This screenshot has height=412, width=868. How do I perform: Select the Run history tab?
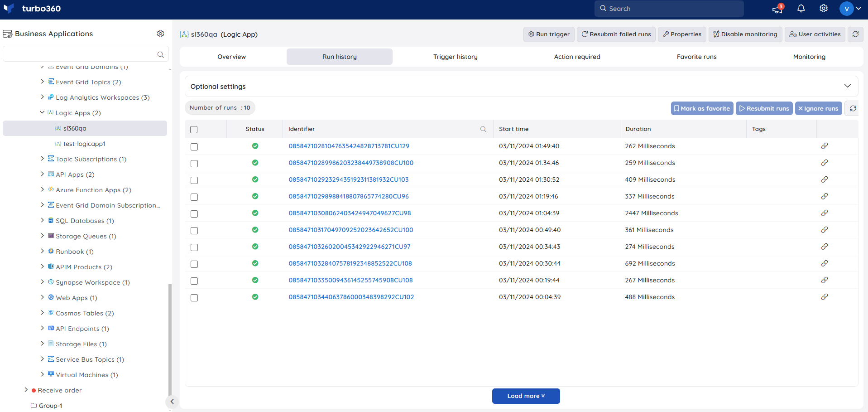click(340, 57)
